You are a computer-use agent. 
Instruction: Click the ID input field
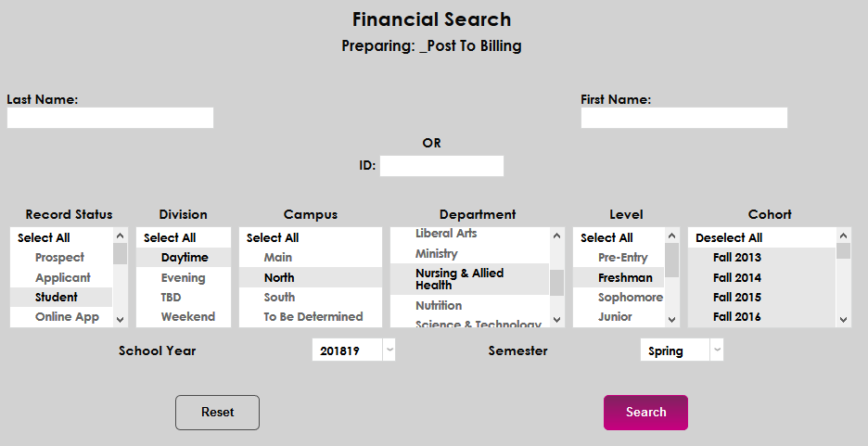[441, 166]
